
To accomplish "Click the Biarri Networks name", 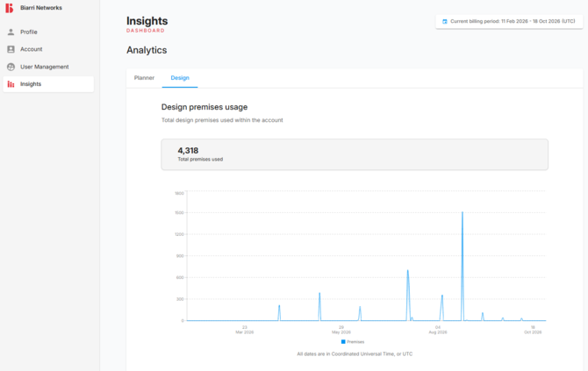I will tap(41, 8).
